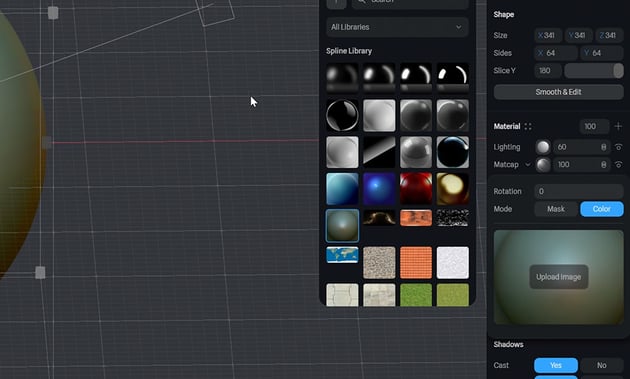The width and height of the screenshot is (630, 379).
Task: Edit the Size Y field
Action: coord(579,35)
